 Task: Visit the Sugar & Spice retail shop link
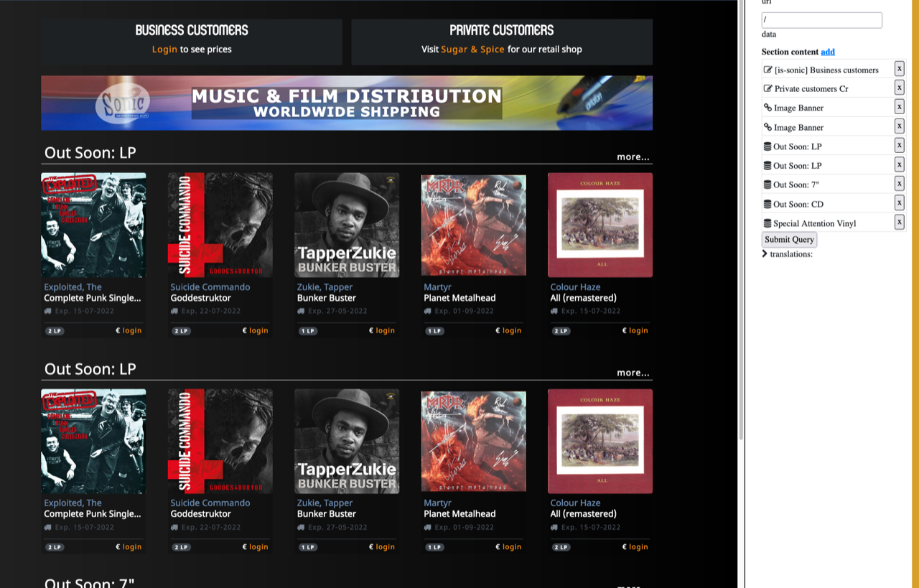coord(472,50)
